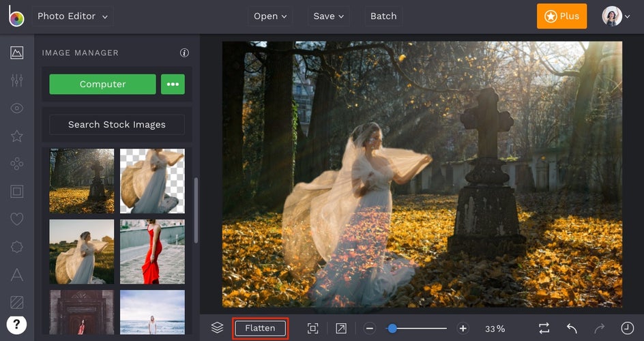
Task: Select the Text tool (A icon)
Action: (17, 274)
